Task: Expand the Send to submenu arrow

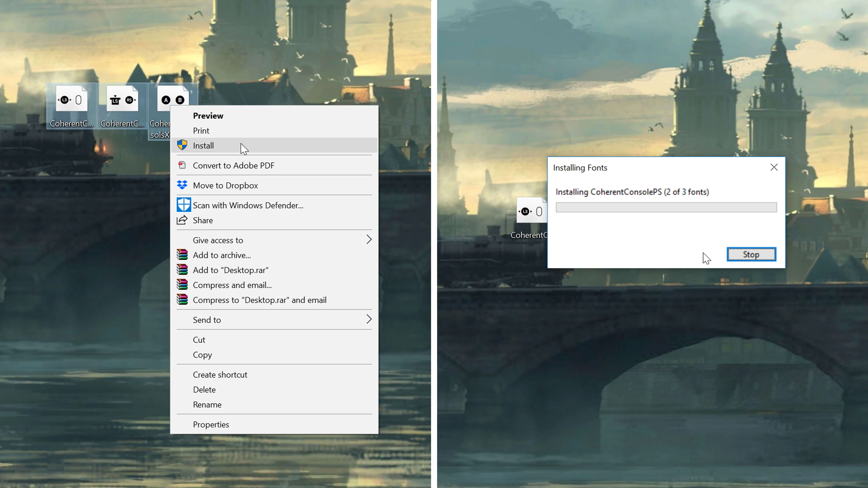Action: pyautogui.click(x=369, y=319)
